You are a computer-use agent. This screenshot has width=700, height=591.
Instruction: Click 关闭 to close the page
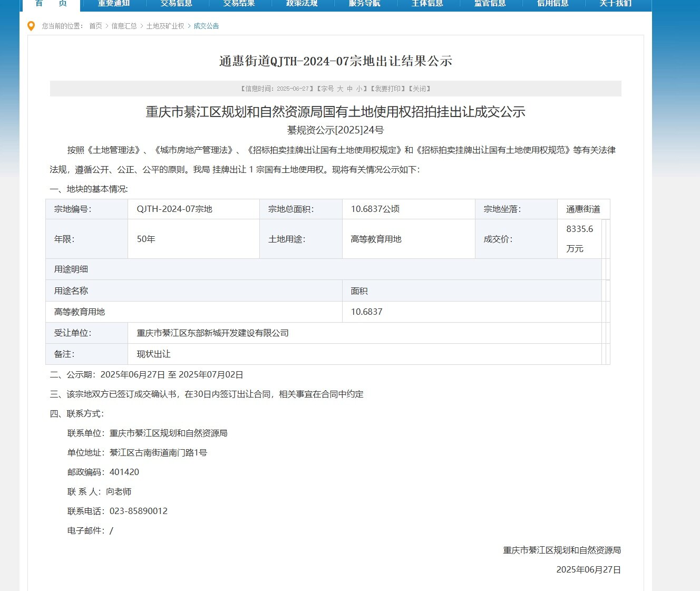click(x=420, y=89)
